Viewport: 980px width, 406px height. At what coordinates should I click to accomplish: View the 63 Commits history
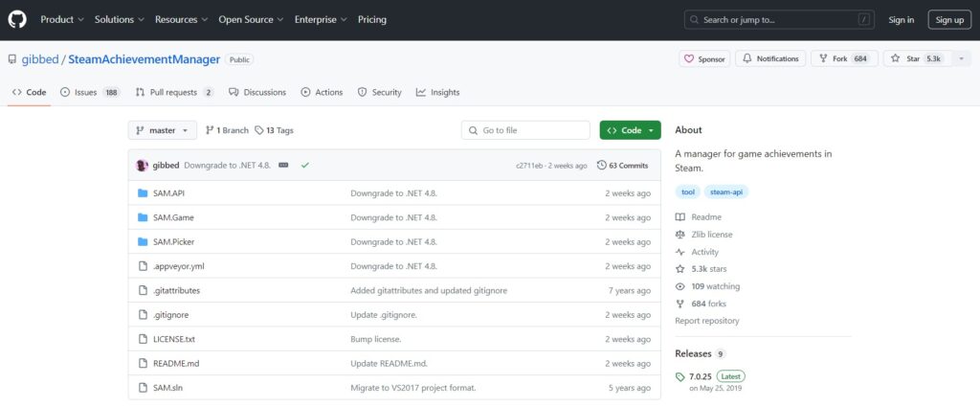(x=622, y=165)
